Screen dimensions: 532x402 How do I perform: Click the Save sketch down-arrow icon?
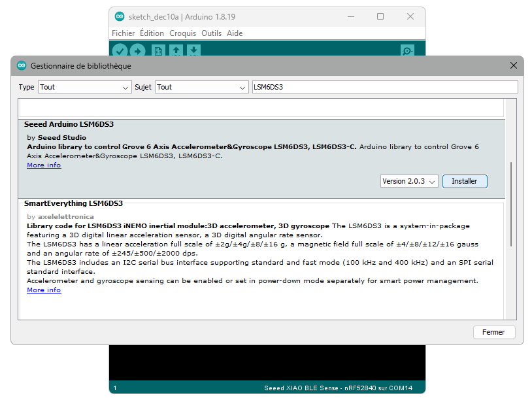pos(193,50)
